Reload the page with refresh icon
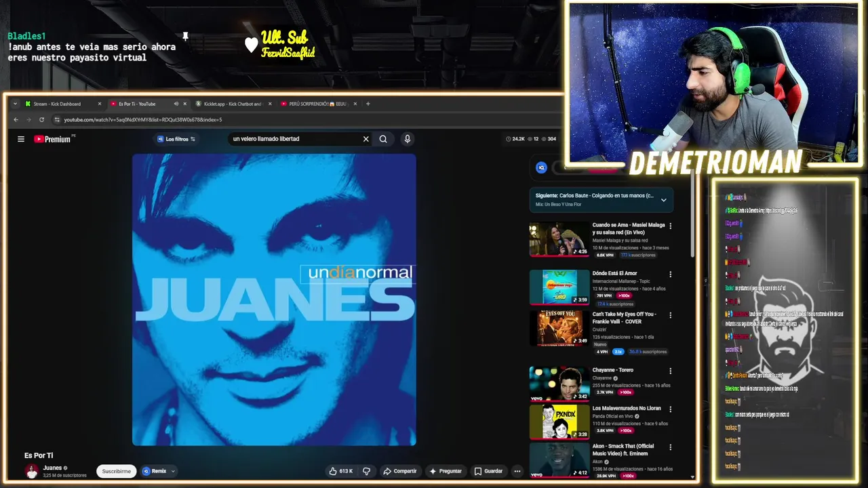Image resolution: width=868 pixels, height=488 pixels. click(41, 120)
